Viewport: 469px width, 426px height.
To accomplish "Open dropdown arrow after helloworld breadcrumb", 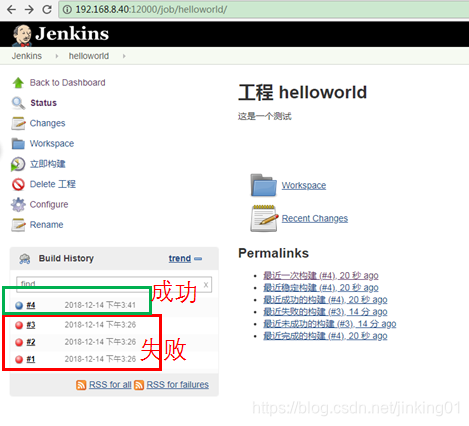I will (x=124, y=56).
